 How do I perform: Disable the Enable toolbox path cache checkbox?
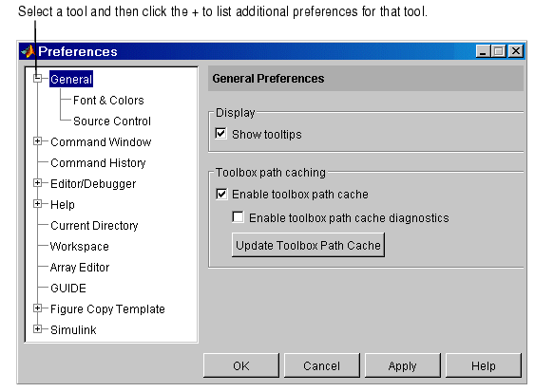pyautogui.click(x=221, y=194)
